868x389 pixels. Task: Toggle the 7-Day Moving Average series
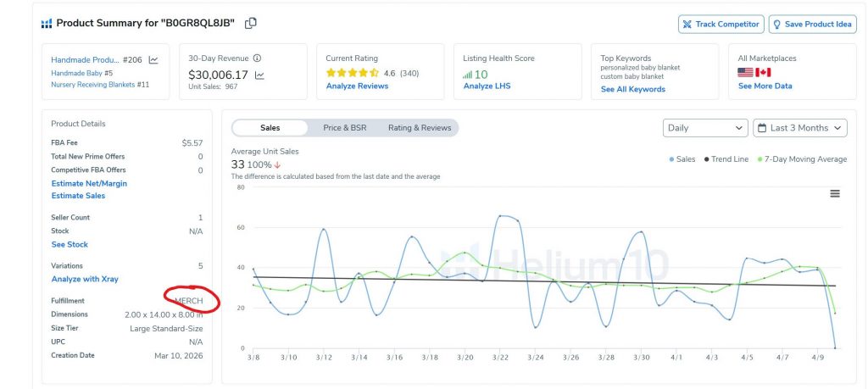801,159
